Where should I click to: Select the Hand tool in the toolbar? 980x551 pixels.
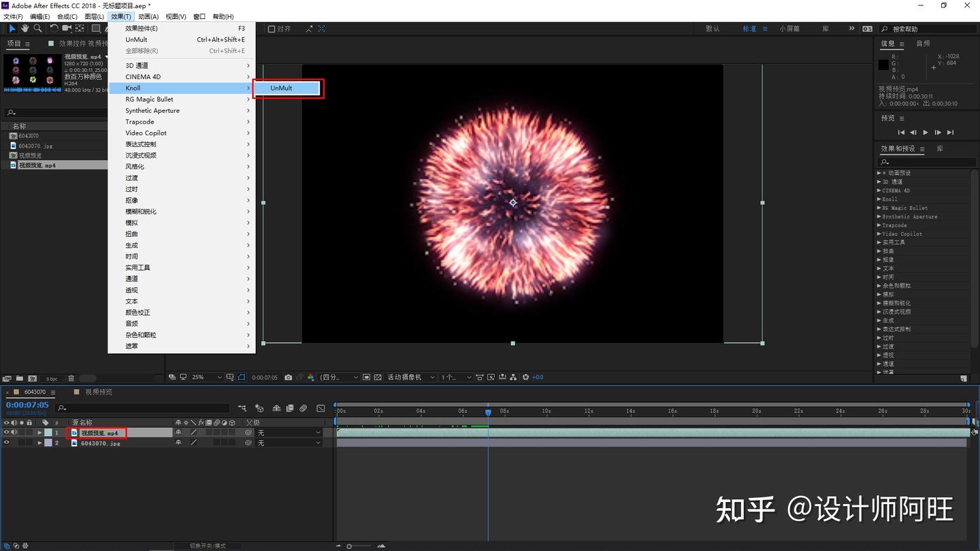24,28
